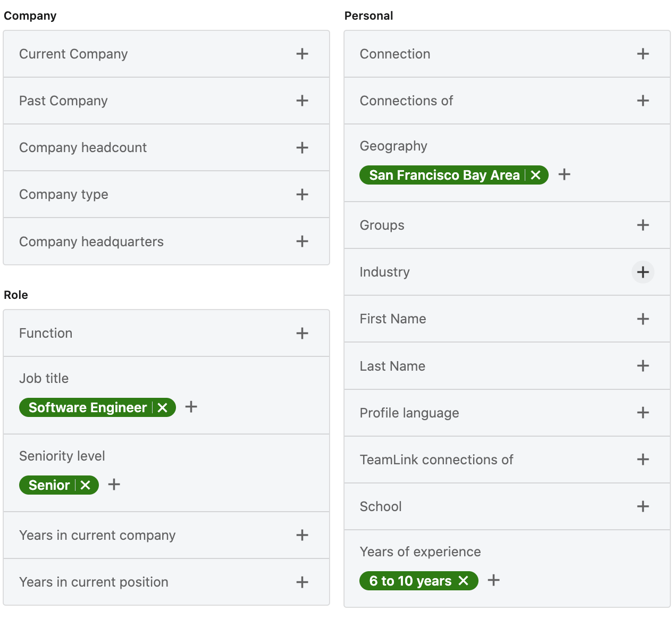Click plus icon next to Past Company

(302, 101)
